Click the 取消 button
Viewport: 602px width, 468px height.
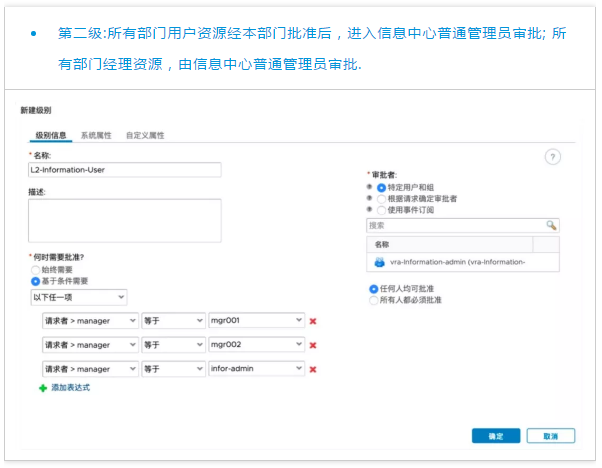[x=550, y=437]
